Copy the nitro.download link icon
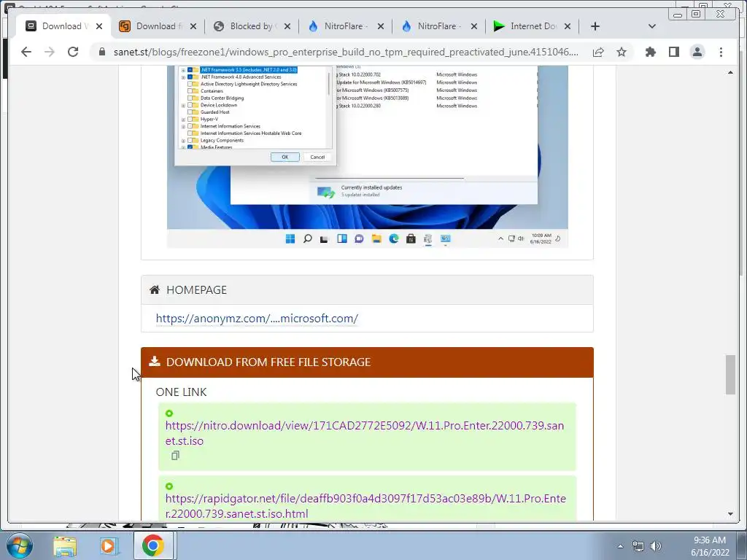 pyautogui.click(x=175, y=456)
